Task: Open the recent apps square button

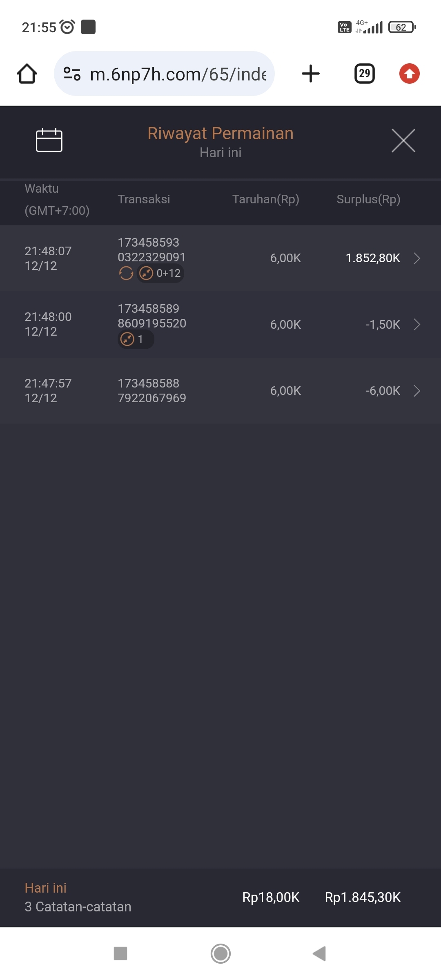Action: tap(120, 953)
